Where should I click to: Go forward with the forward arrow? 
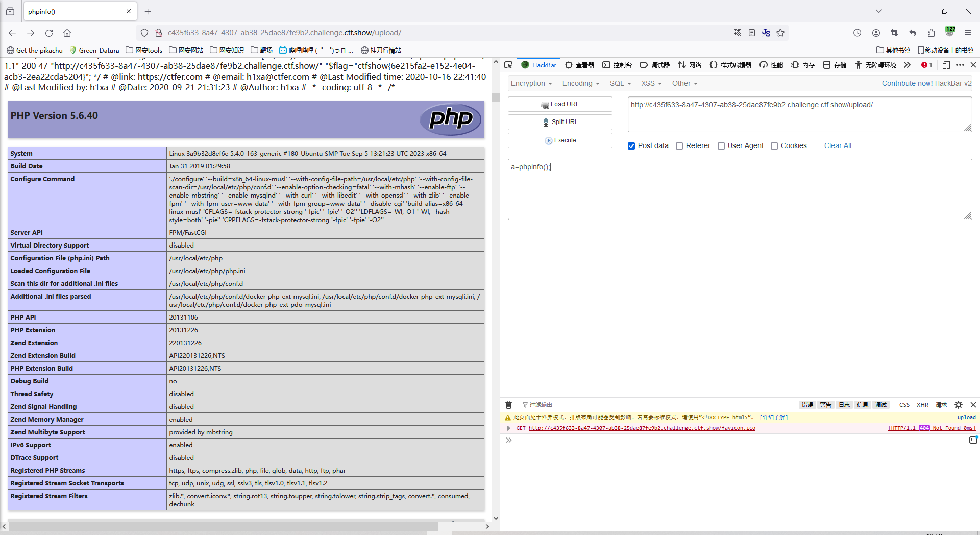coord(31,33)
